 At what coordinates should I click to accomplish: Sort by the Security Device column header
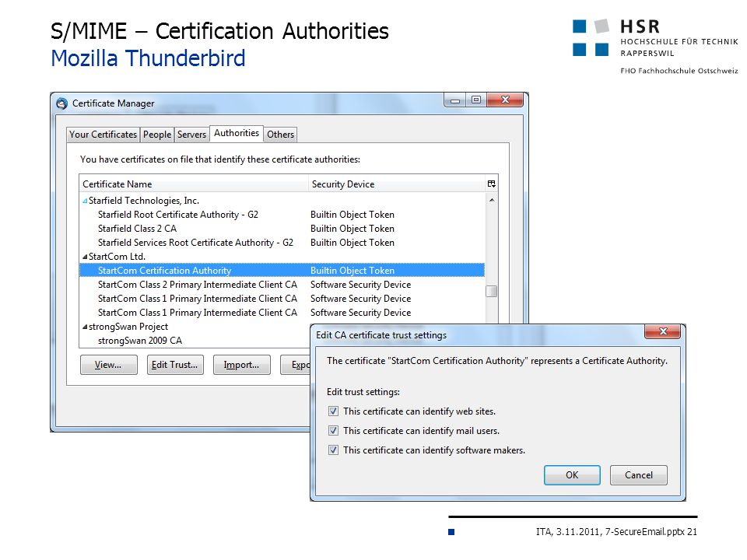tap(396, 184)
